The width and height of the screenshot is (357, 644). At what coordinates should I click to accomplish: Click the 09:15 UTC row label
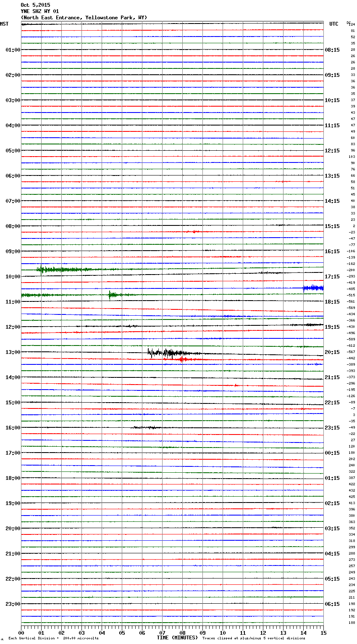tap(332, 75)
